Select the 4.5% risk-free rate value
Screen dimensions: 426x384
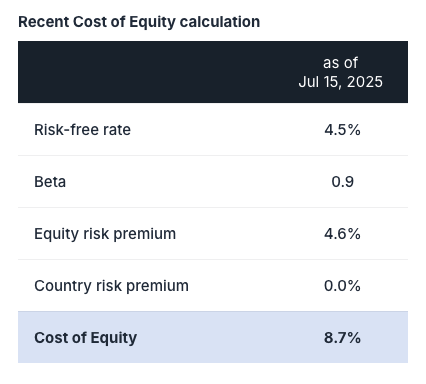(x=342, y=130)
